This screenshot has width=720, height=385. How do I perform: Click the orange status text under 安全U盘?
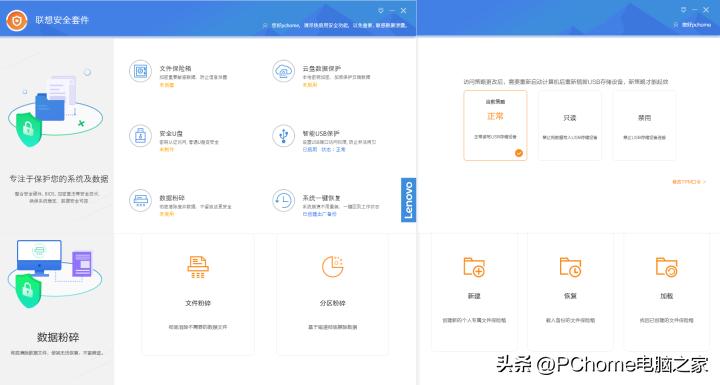167,149
